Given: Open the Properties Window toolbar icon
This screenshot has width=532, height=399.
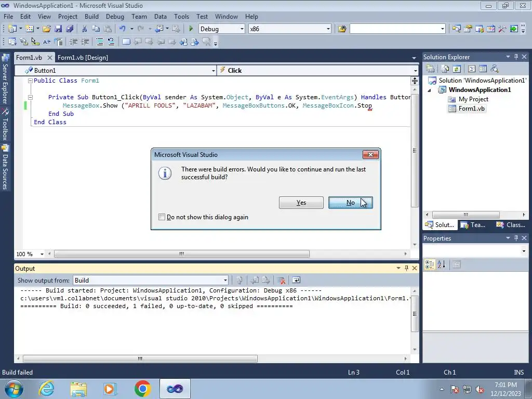Looking at the screenshot, I should [468, 29].
